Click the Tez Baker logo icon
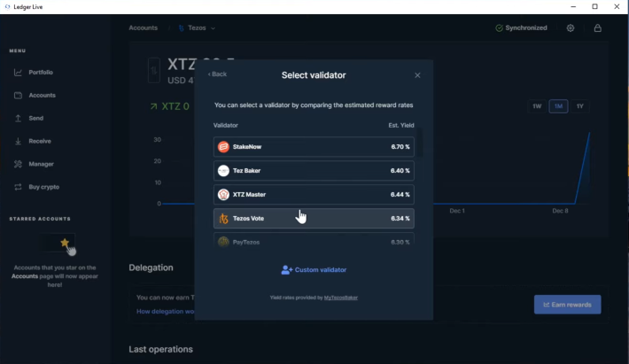 pos(223,171)
